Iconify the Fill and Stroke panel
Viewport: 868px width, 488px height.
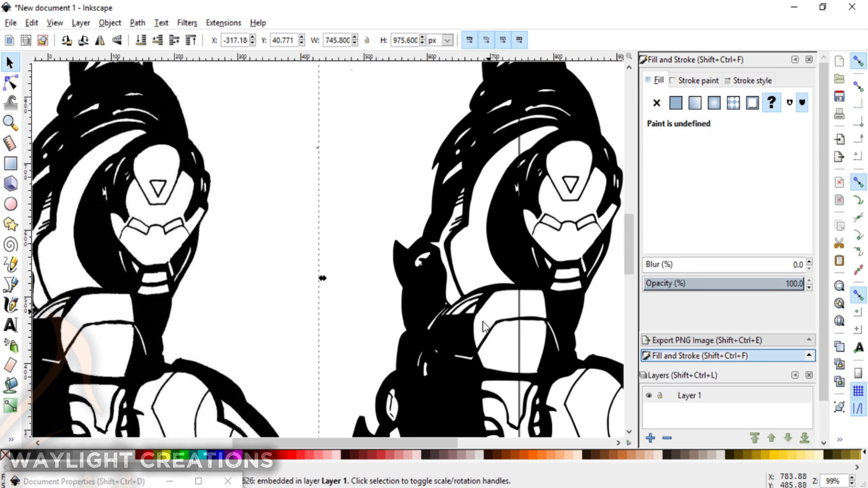point(795,60)
